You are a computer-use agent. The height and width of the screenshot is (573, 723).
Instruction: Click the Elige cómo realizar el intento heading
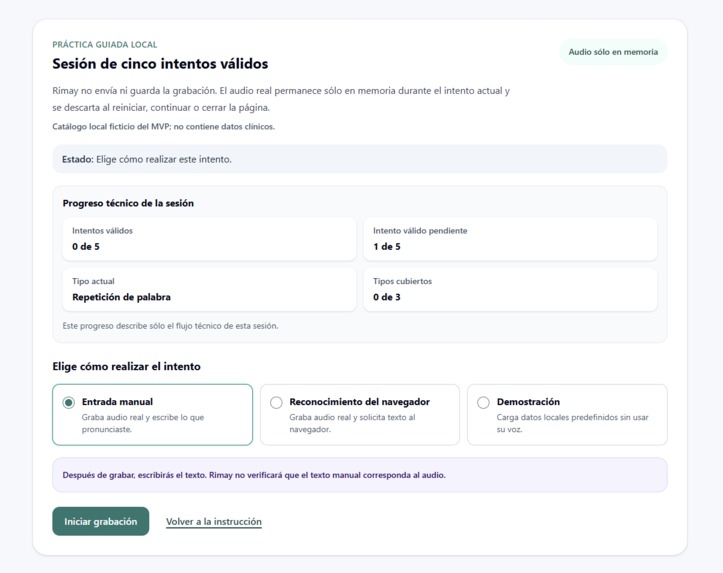126,366
